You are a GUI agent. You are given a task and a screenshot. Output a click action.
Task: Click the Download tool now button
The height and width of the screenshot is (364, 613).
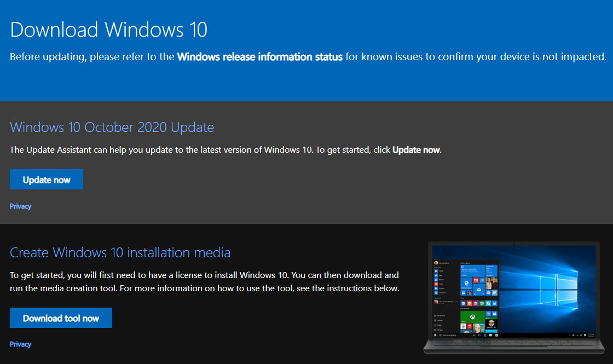coord(61,317)
